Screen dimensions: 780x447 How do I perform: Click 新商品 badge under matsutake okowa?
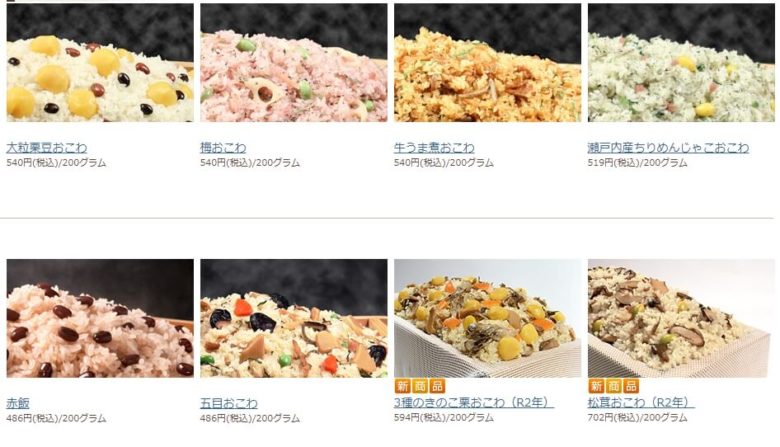(613, 386)
